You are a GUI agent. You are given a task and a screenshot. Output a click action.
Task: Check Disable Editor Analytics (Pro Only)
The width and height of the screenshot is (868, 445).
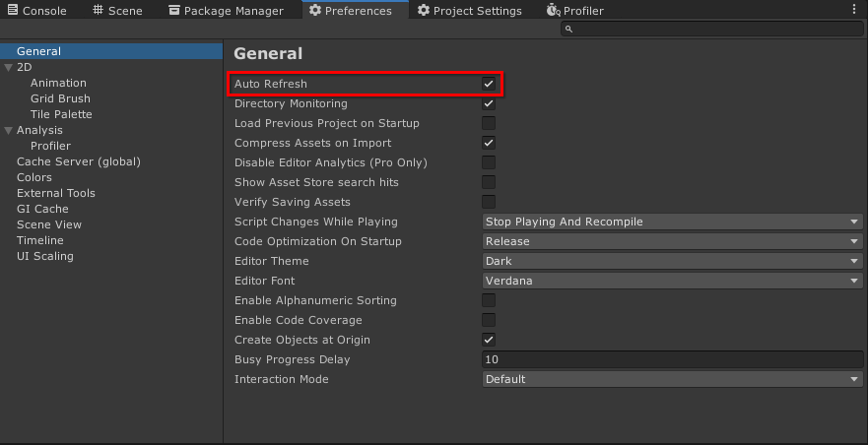click(x=489, y=162)
